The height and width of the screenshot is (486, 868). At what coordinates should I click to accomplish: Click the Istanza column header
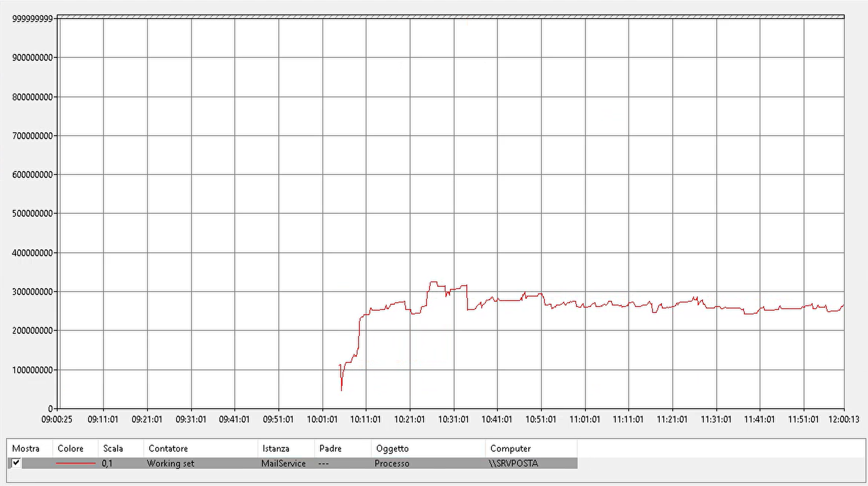click(x=276, y=448)
